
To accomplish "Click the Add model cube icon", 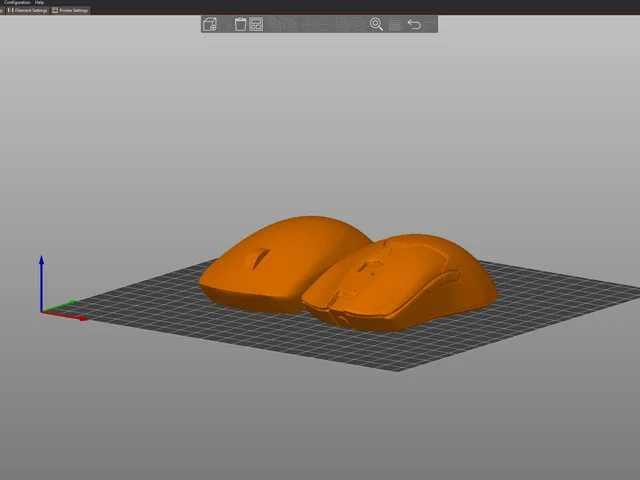I will (x=210, y=24).
